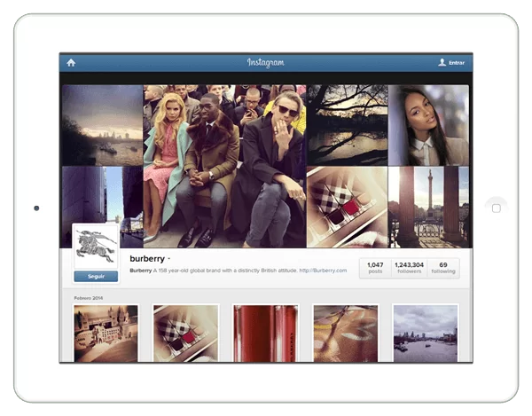Open the Nelson's Column banner photo
Screen dimensions: 532x416
(x=429, y=207)
